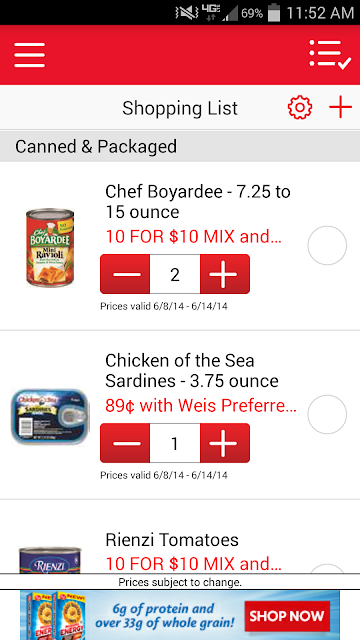Tap the Canned & Packaged category header
Viewport: 360px width, 640px height.
(x=180, y=147)
